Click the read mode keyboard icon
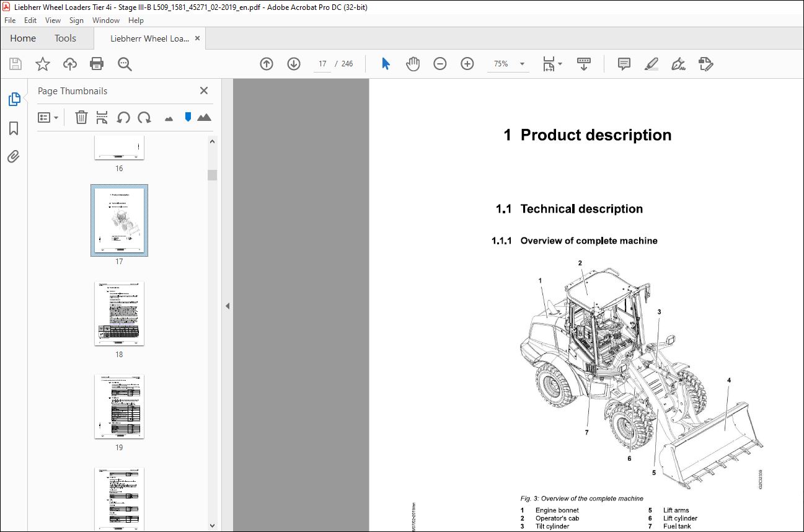 pos(584,64)
